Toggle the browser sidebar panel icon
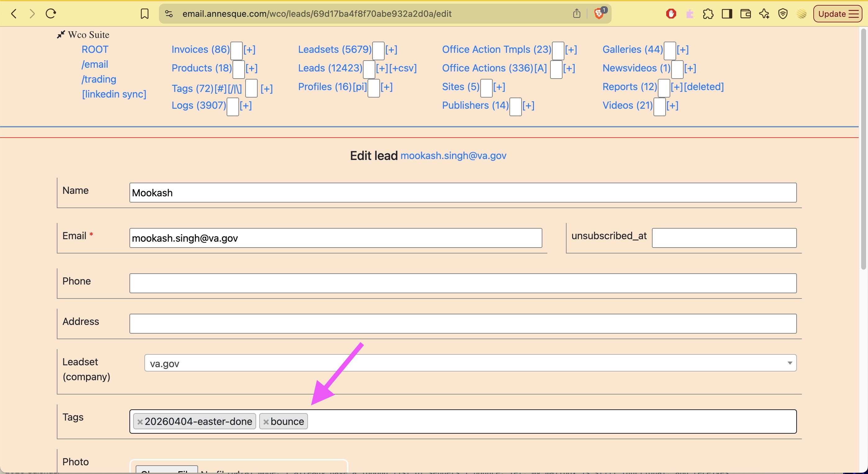The height and width of the screenshot is (474, 868). [727, 14]
